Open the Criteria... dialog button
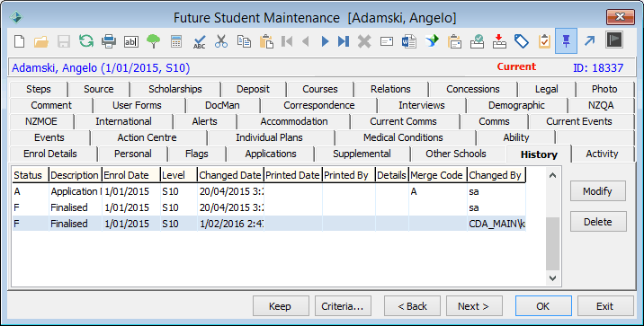Screen dimensions: 644x326 343,306
